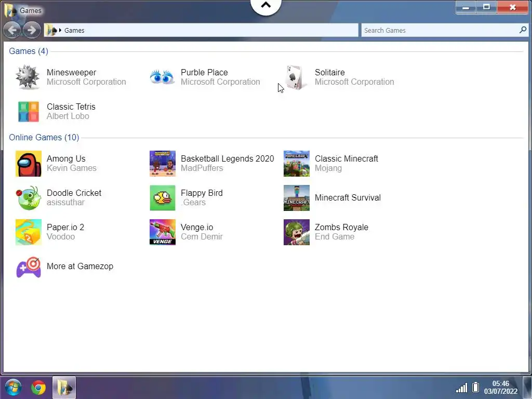Start Classic Tetris using its block icon
This screenshot has width=532, height=399.
[29, 112]
